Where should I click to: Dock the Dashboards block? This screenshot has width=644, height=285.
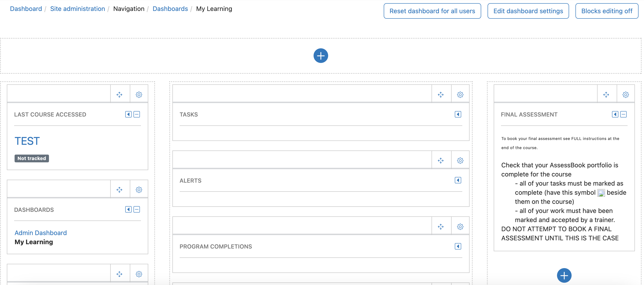[128, 210]
